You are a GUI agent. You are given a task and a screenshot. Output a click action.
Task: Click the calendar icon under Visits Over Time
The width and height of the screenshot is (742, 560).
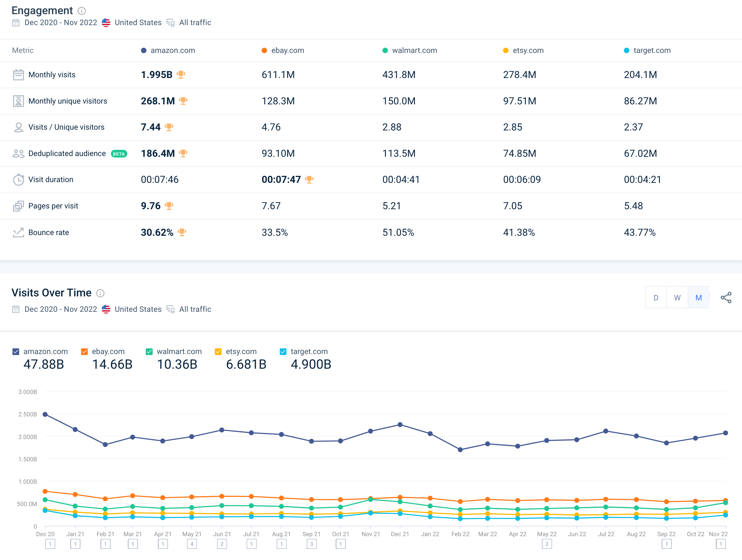pos(16,309)
